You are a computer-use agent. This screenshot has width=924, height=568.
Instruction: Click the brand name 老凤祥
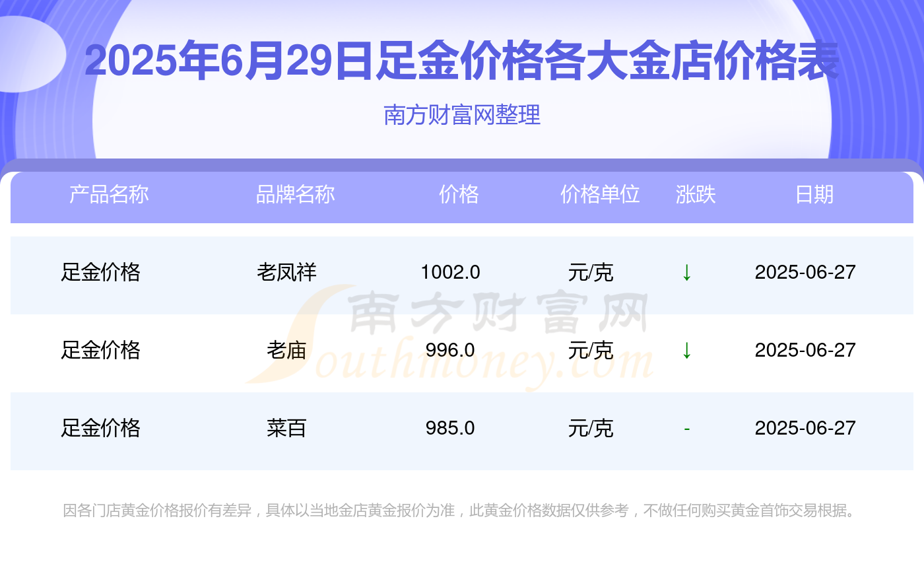(286, 272)
